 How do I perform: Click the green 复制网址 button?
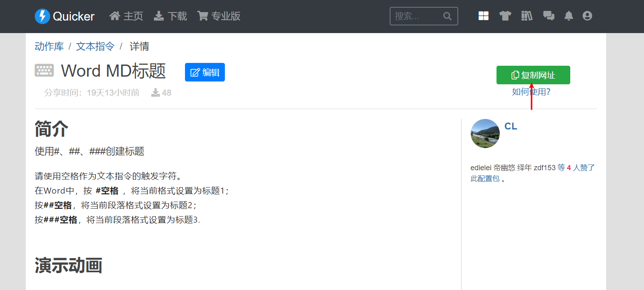click(533, 75)
